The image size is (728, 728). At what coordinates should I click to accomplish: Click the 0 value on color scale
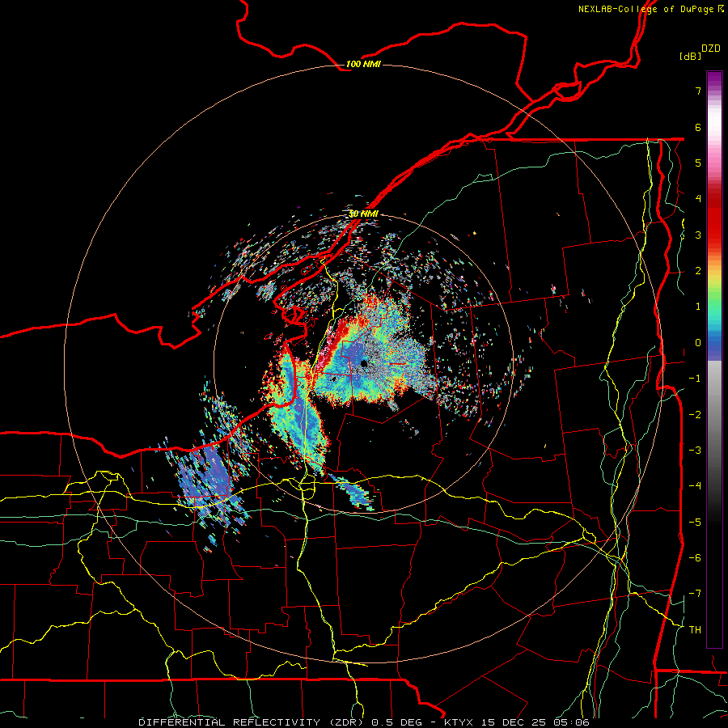[x=698, y=343]
